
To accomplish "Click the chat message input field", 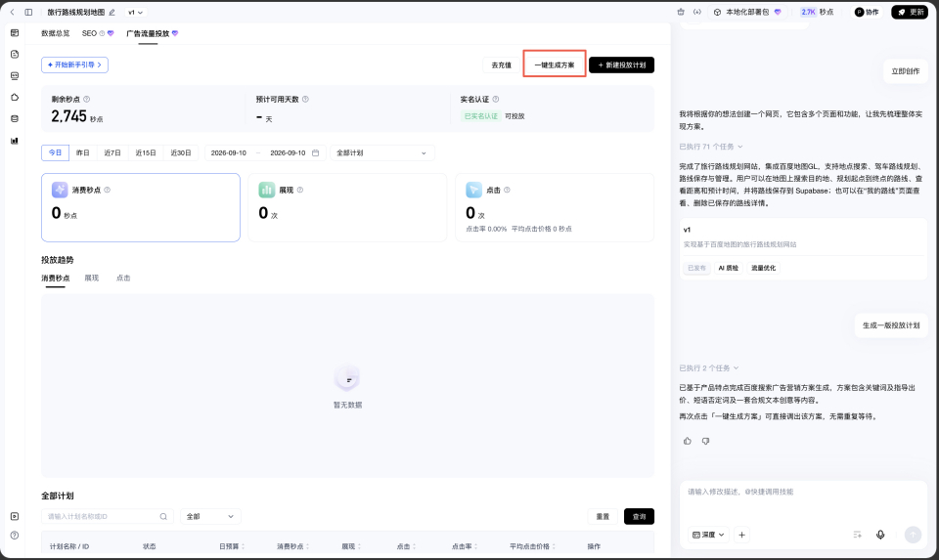I will pos(802,501).
